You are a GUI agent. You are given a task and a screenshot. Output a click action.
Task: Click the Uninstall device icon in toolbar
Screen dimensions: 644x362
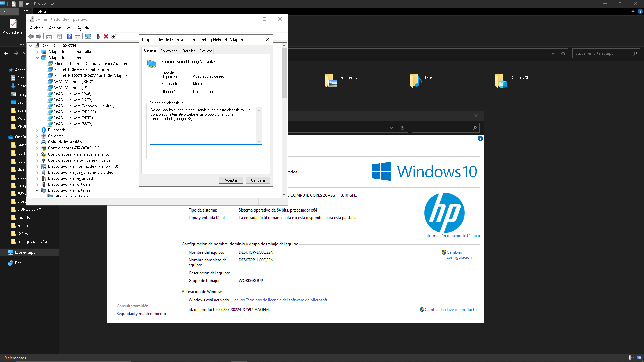106,36
